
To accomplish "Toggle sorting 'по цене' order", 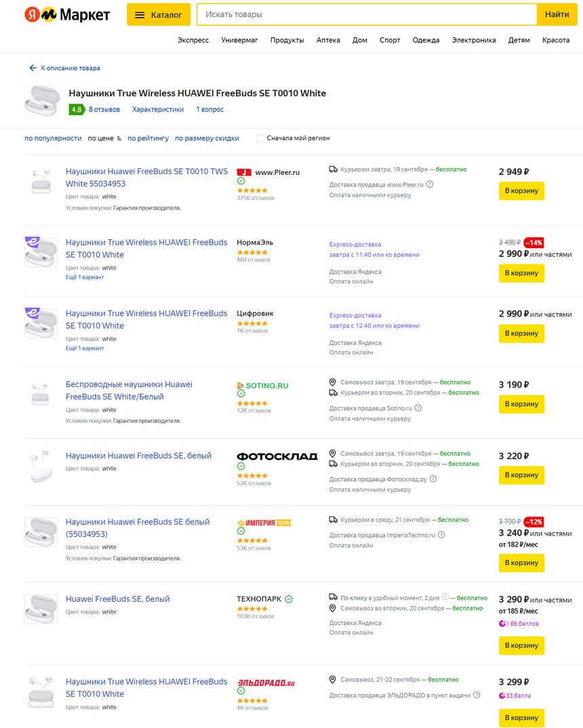I will [104, 138].
